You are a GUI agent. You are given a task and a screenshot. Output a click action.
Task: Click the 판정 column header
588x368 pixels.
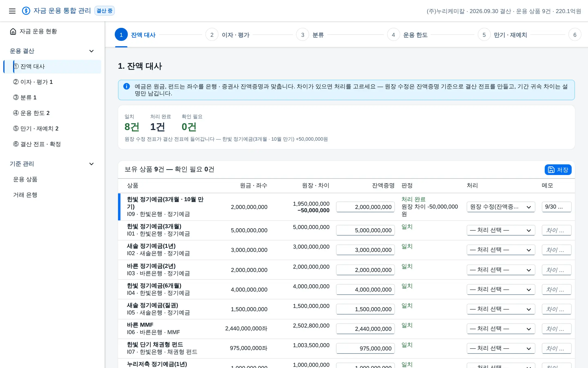click(x=407, y=186)
